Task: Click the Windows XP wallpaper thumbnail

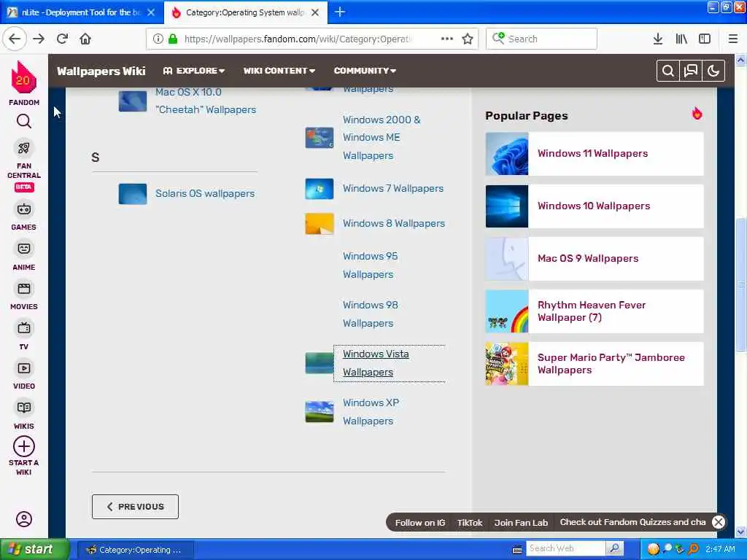Action: tap(320, 412)
